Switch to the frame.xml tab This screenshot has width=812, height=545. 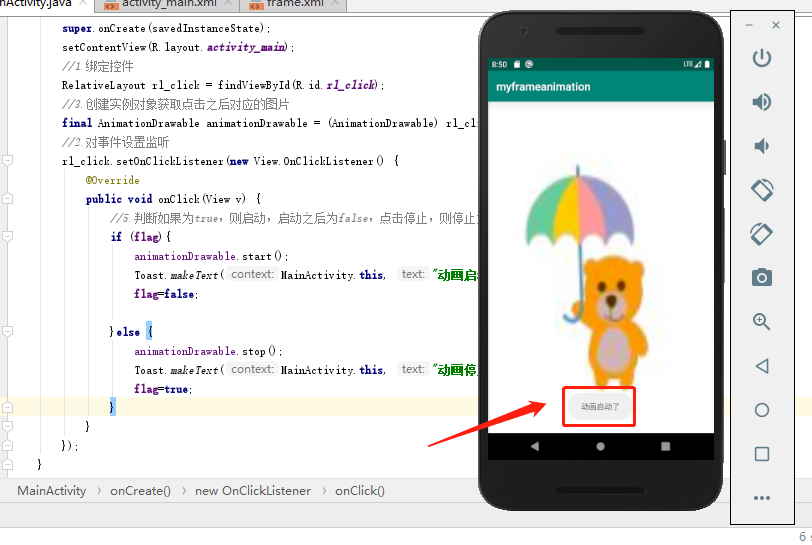click(294, 5)
